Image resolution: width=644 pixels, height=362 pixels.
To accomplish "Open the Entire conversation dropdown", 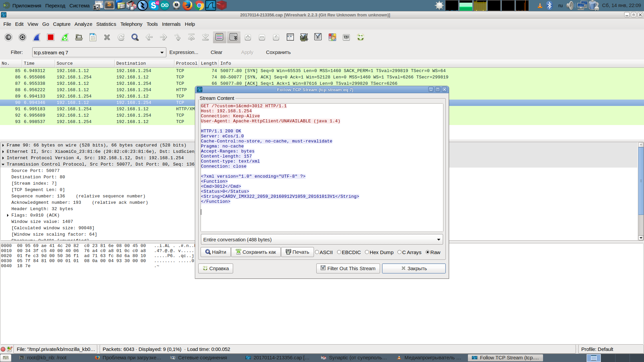I will 322,240.
